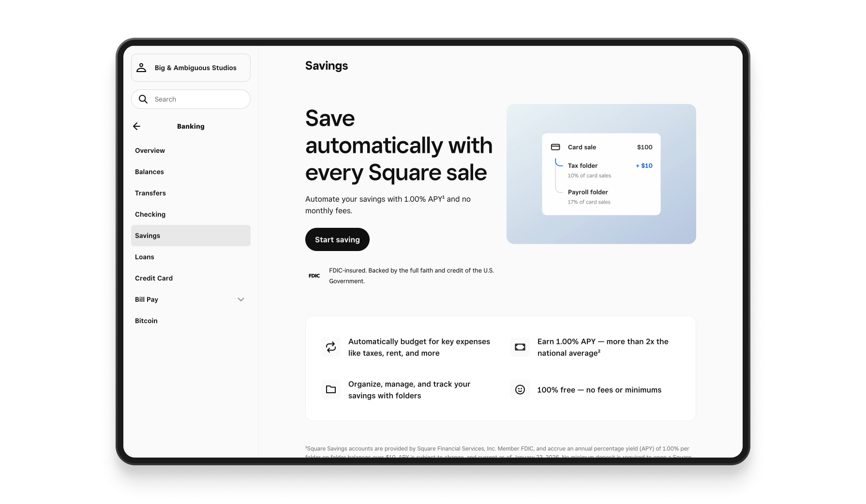Viewport: 866px width, 504px height.
Task: Click the smiley face icon for free savings
Action: point(520,389)
